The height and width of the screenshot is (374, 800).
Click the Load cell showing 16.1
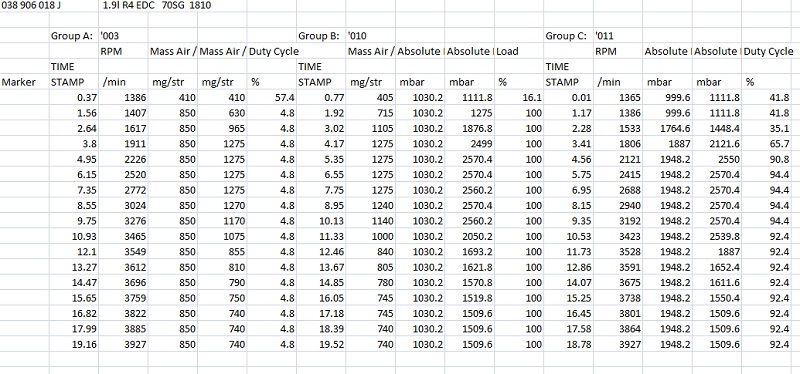coord(519,97)
